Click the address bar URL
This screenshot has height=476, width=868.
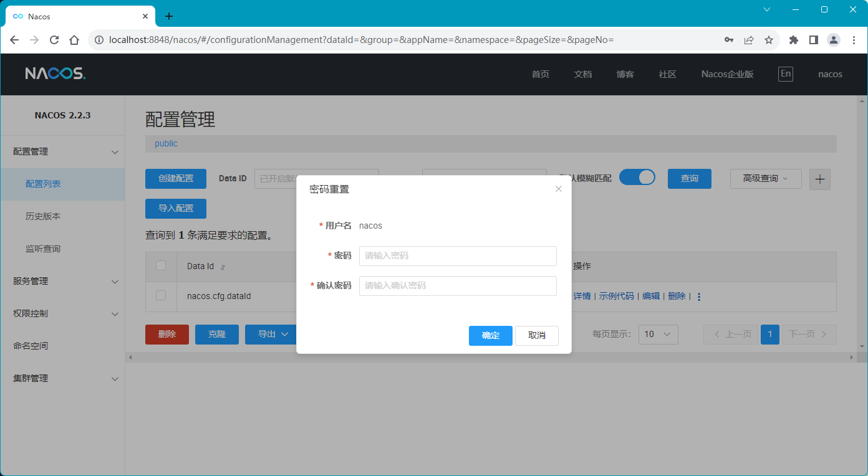pos(362,40)
